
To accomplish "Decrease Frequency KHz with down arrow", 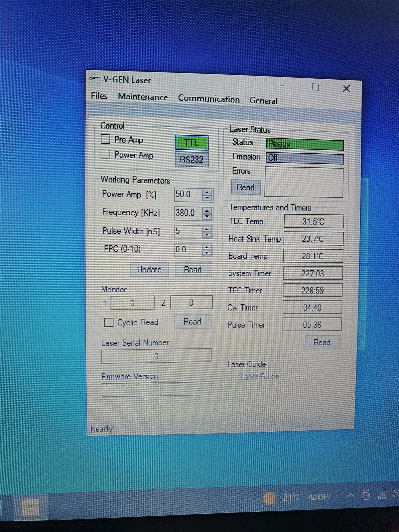I will (x=207, y=216).
